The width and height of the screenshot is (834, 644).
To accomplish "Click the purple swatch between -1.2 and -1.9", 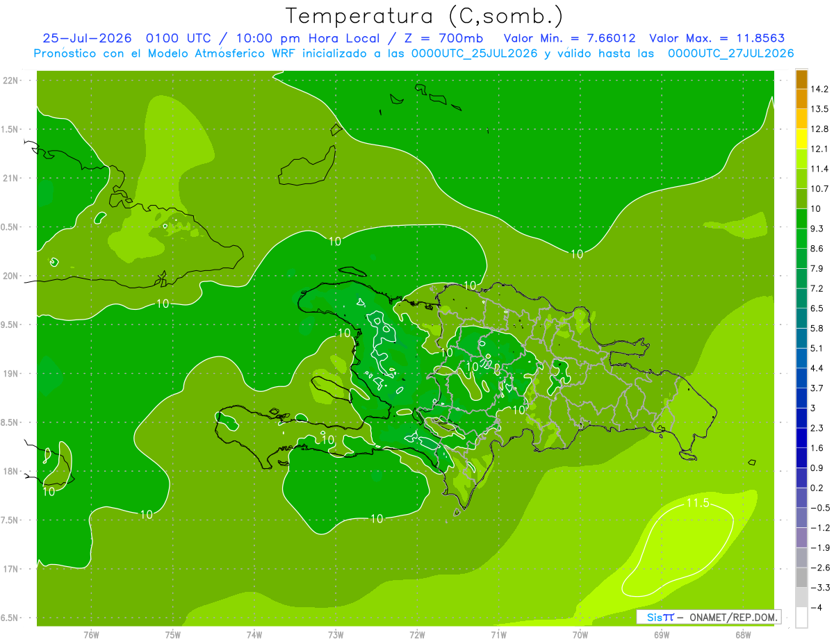I will [801, 538].
